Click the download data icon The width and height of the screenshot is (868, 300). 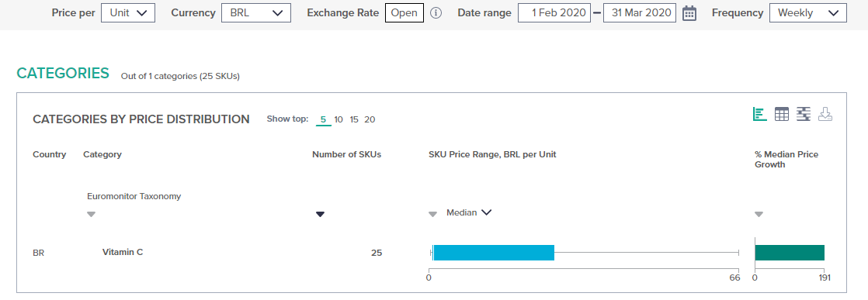tap(825, 115)
